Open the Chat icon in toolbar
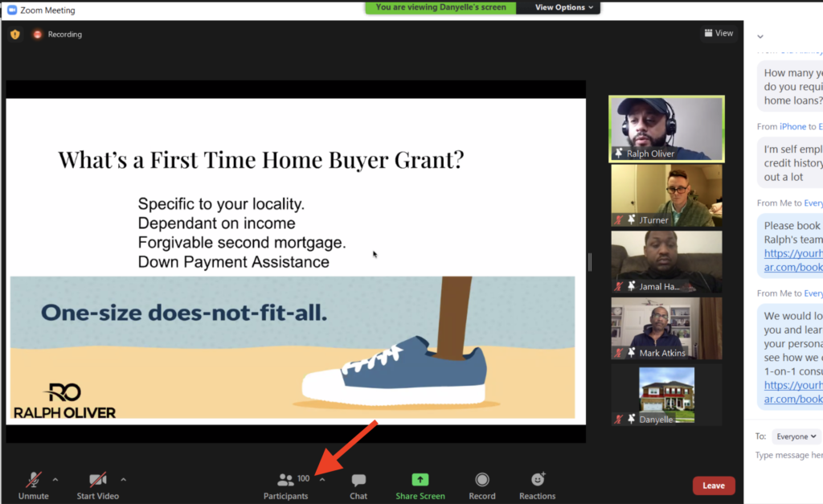The height and width of the screenshot is (504, 823). point(358,480)
